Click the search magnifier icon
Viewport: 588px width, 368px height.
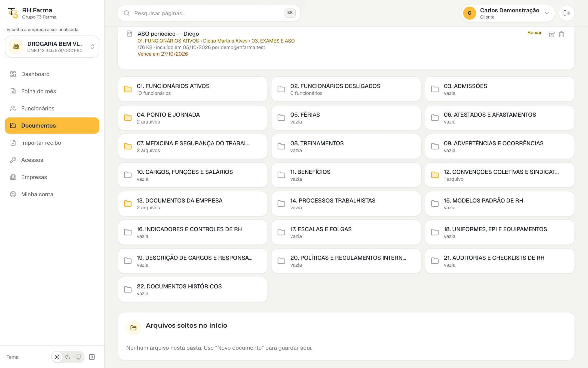(x=127, y=13)
